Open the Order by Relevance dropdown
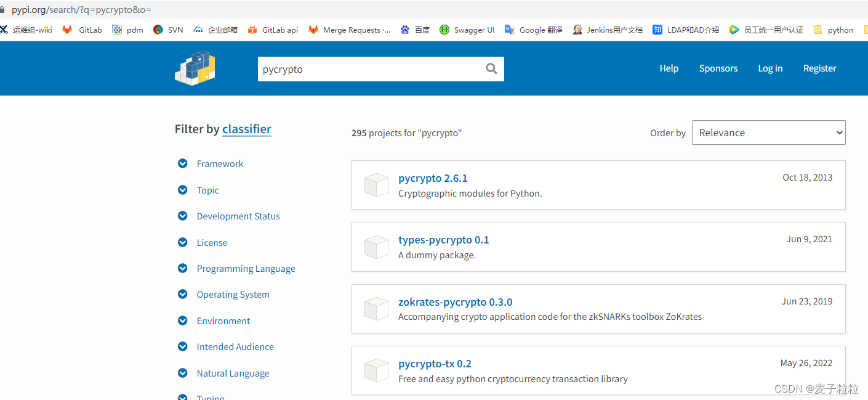 (x=768, y=132)
